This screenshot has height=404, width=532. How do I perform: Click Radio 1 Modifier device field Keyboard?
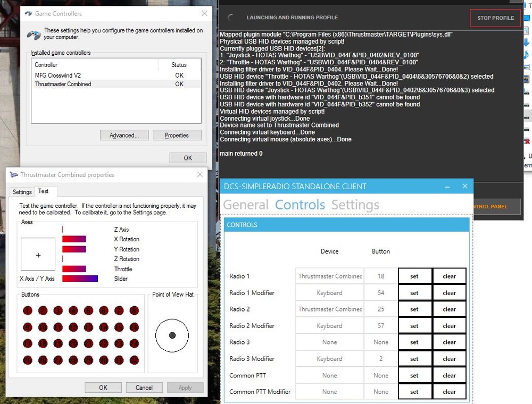tap(329, 293)
